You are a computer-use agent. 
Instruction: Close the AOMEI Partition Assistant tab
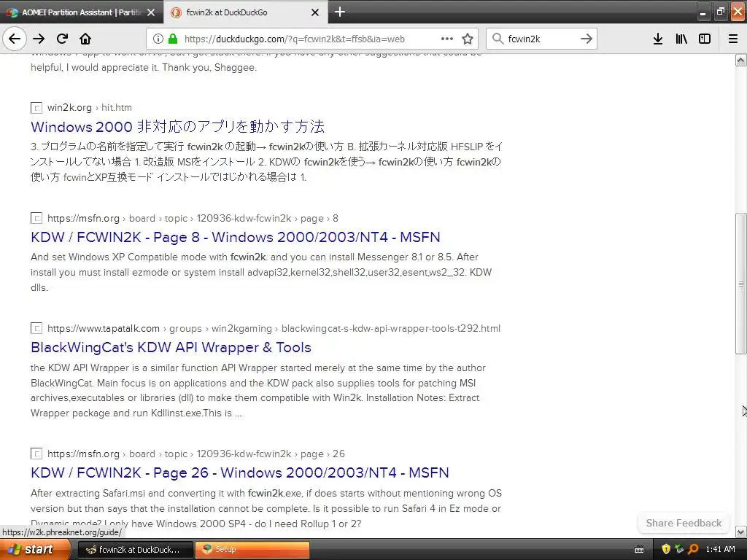(x=151, y=12)
